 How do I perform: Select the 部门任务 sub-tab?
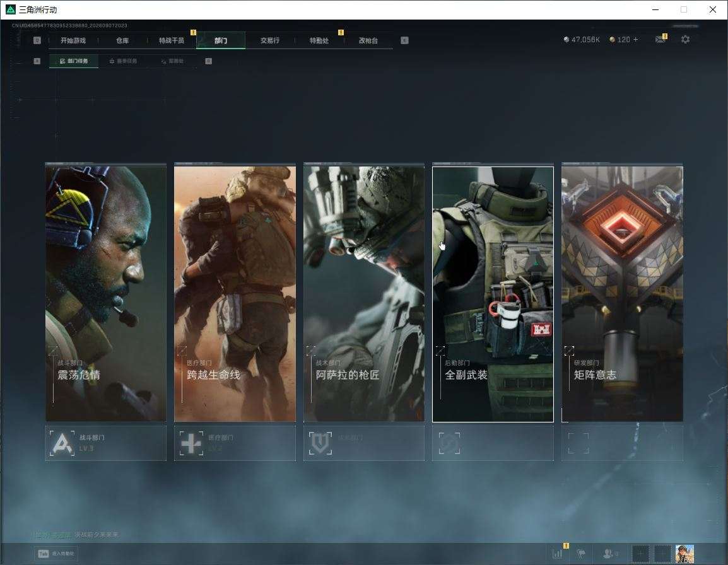74,61
